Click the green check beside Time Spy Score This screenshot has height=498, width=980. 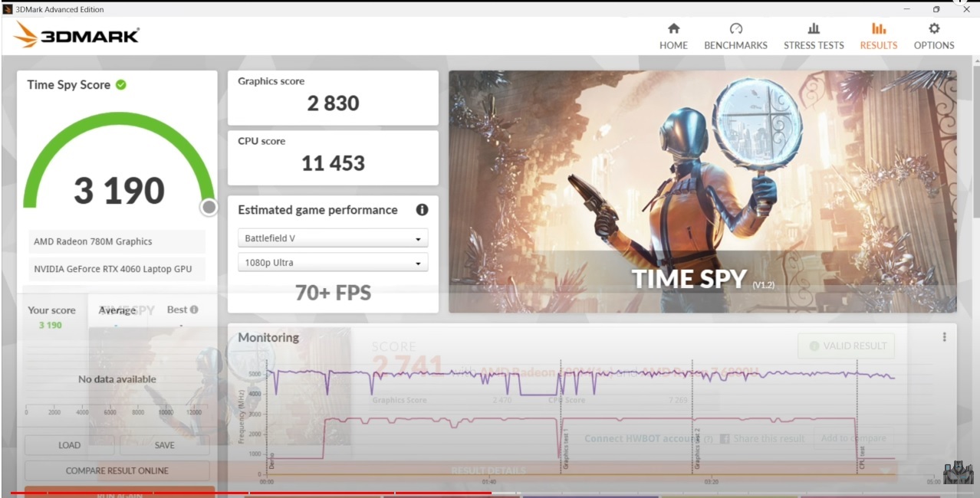coord(121,85)
